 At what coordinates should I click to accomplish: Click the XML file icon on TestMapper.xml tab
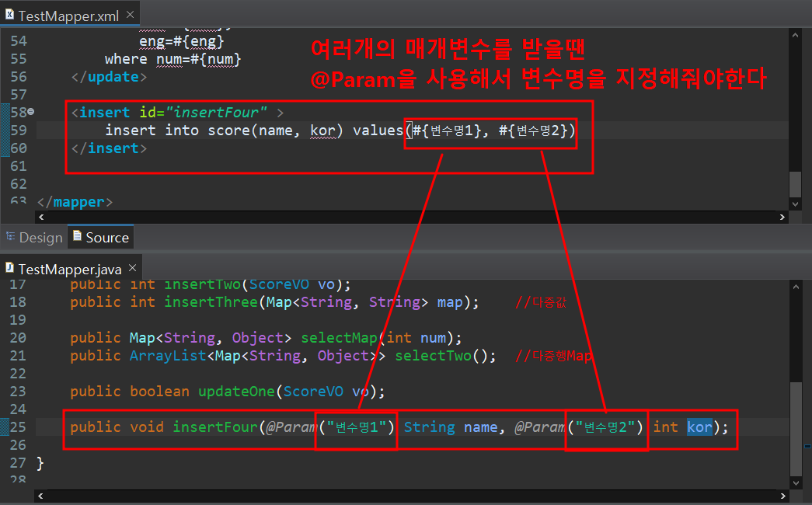click(9, 15)
